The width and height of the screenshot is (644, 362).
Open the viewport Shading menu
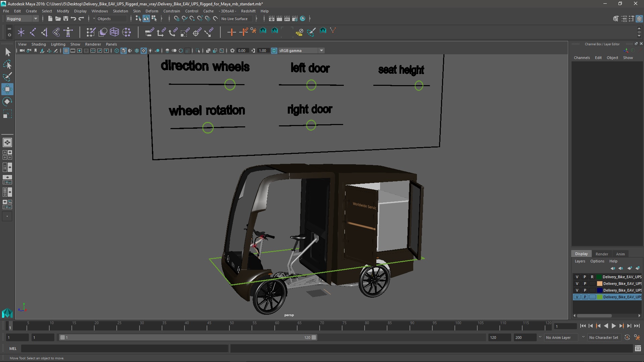coord(39,44)
